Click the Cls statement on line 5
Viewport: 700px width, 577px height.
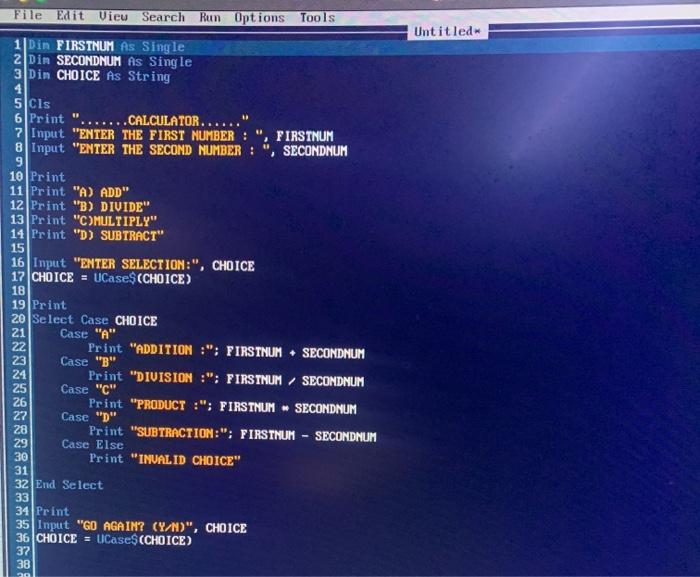point(39,104)
